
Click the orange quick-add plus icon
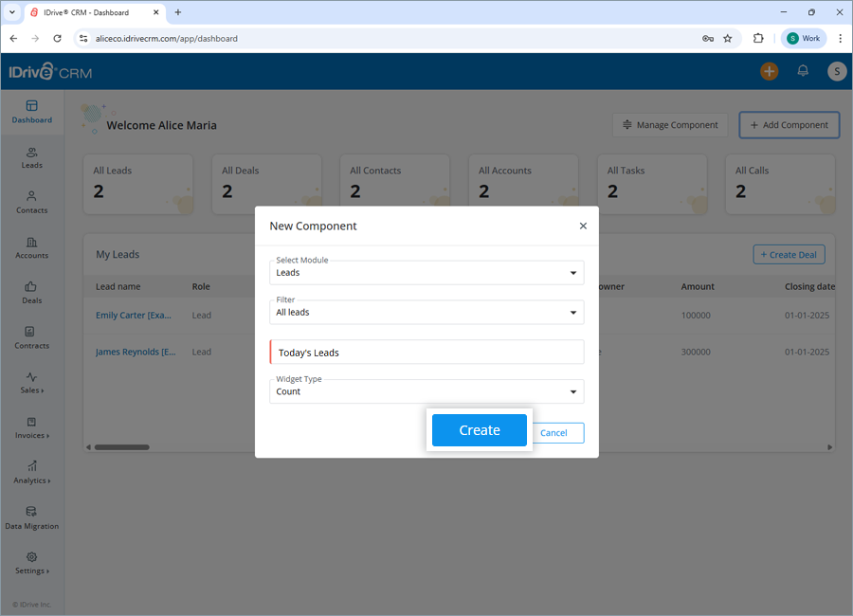pyautogui.click(x=769, y=70)
